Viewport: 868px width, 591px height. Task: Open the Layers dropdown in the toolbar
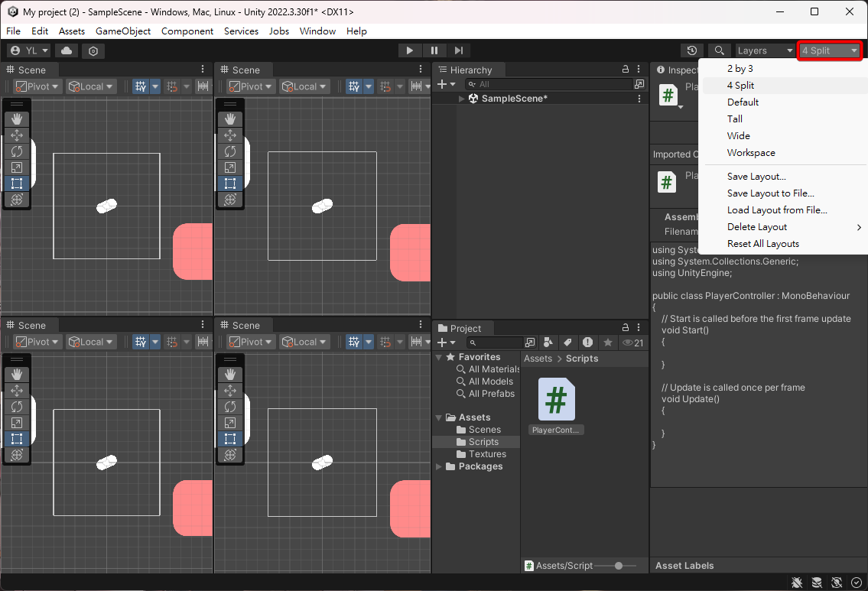click(x=765, y=50)
